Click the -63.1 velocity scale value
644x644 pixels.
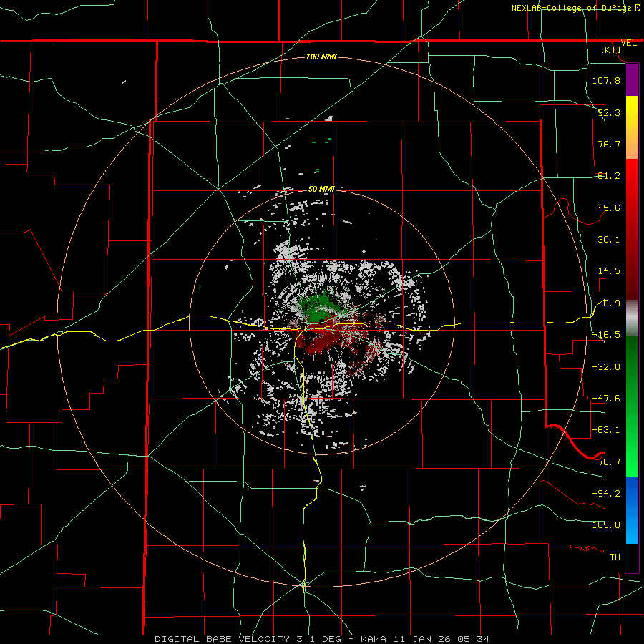coord(606,430)
